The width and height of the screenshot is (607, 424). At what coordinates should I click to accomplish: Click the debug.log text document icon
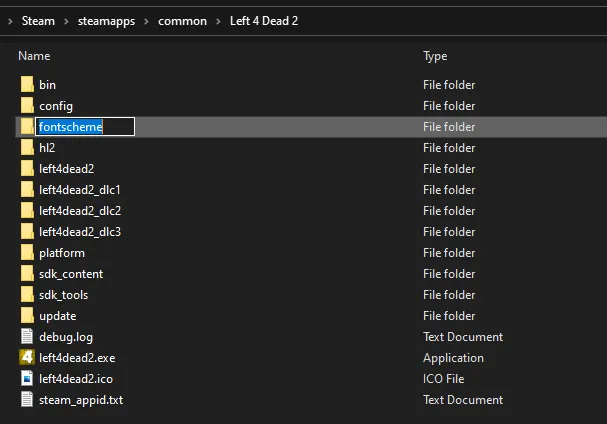tap(27, 337)
